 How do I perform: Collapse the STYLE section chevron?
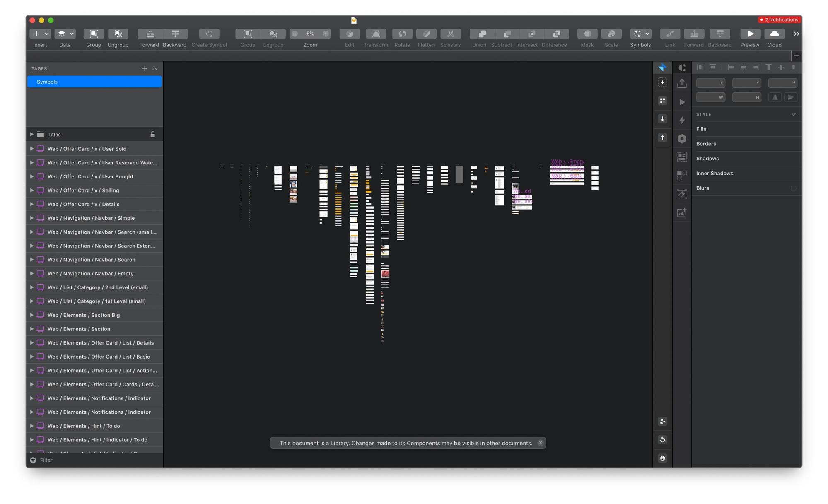coord(793,114)
